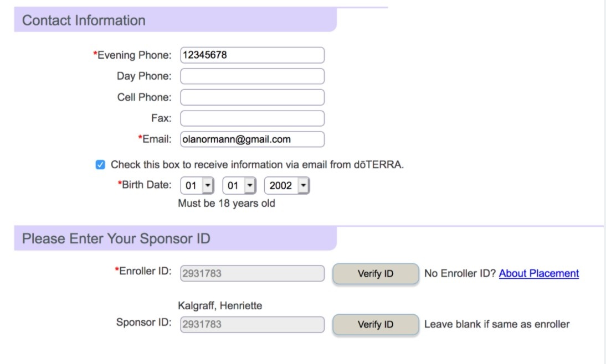Focus the Day Phone text box
Viewport: 606px width, 364px height.
tap(252, 76)
